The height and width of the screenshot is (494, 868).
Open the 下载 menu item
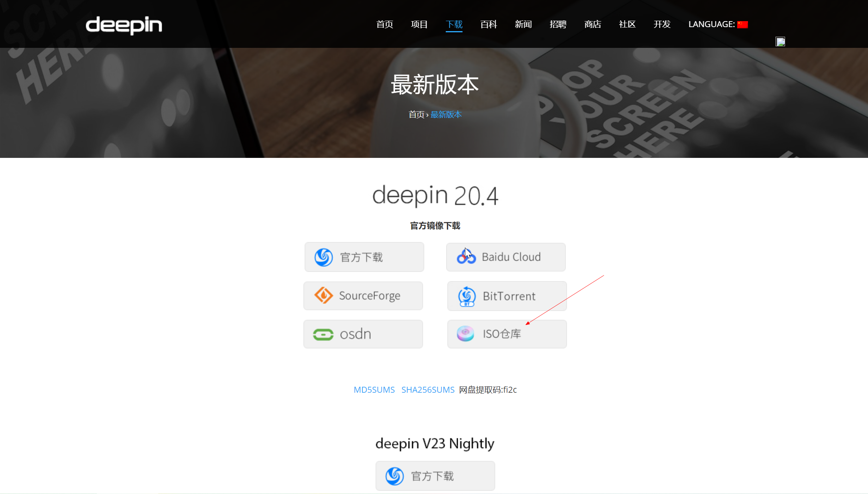[454, 24]
